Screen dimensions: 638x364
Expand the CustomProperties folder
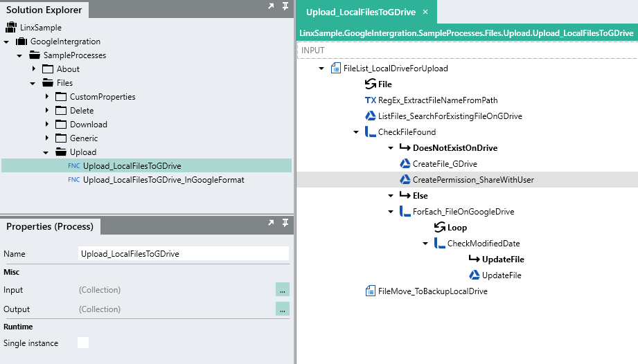coord(47,97)
